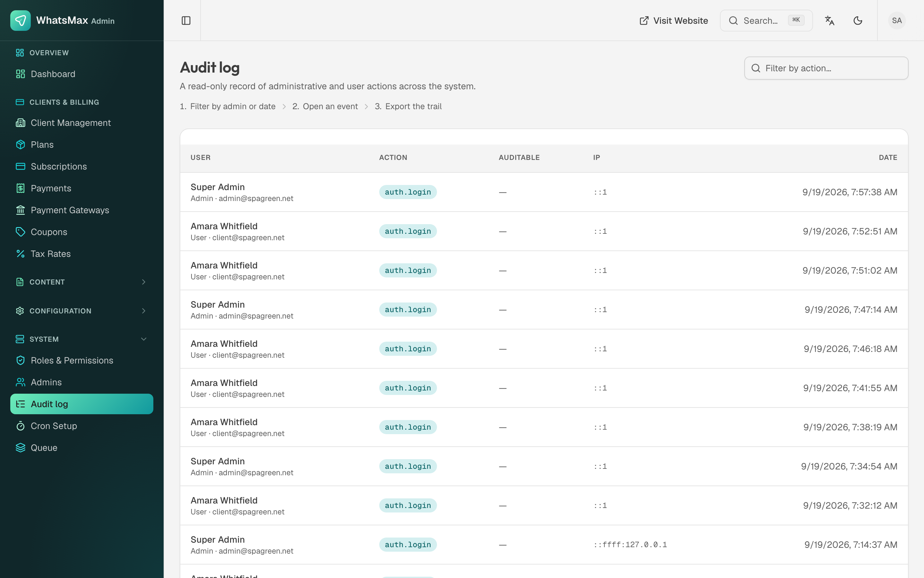Viewport: 924px width, 578px height.
Task: Click the magnifier icon in Filter by action
Action: coord(756,68)
